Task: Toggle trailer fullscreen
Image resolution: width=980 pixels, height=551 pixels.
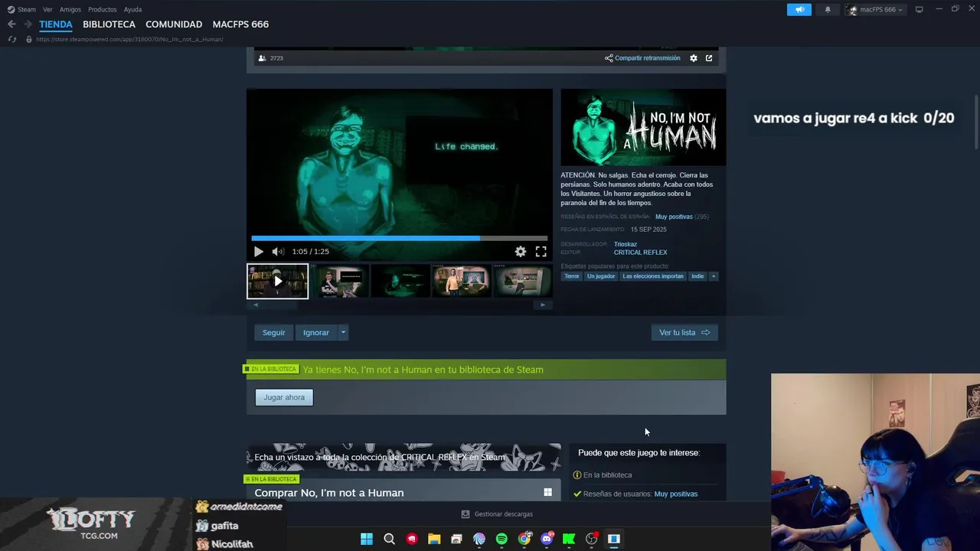Action: click(x=541, y=252)
